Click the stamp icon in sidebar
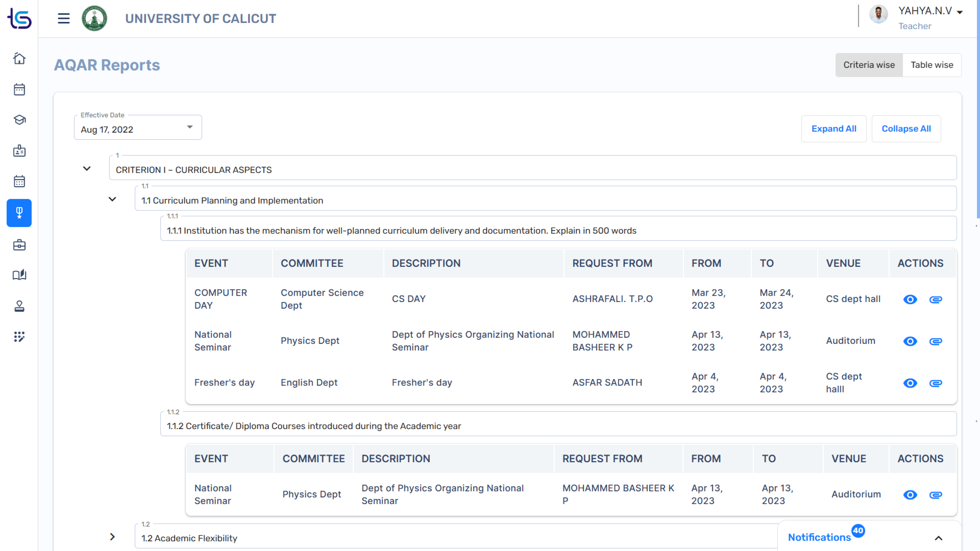Screen dimensions: 980x551 pos(19,306)
